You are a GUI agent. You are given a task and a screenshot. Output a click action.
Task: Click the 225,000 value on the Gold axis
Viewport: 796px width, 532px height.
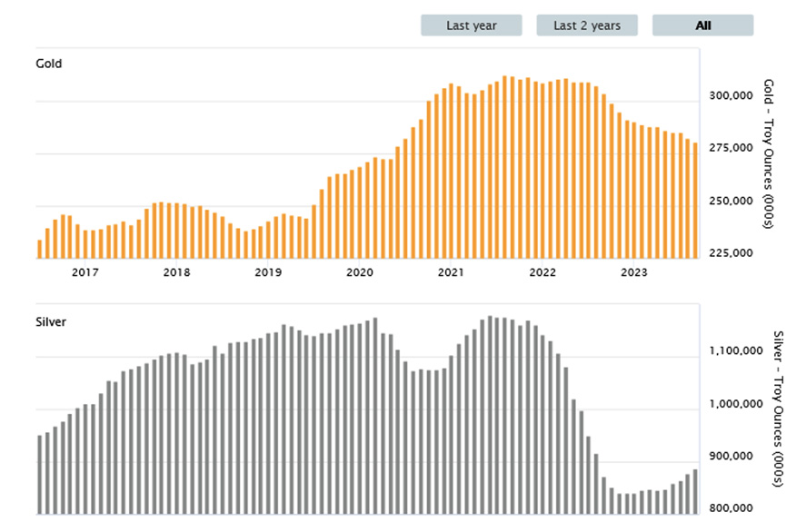[x=730, y=253]
